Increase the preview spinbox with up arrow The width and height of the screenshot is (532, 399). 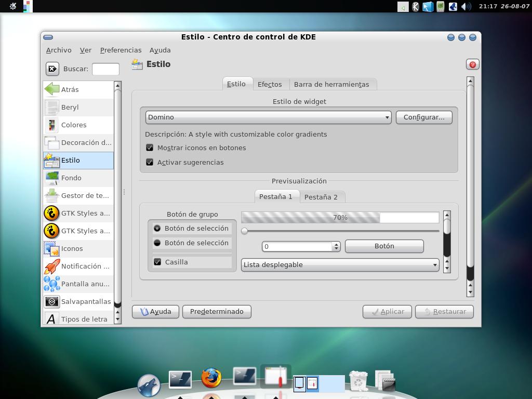tap(336, 244)
